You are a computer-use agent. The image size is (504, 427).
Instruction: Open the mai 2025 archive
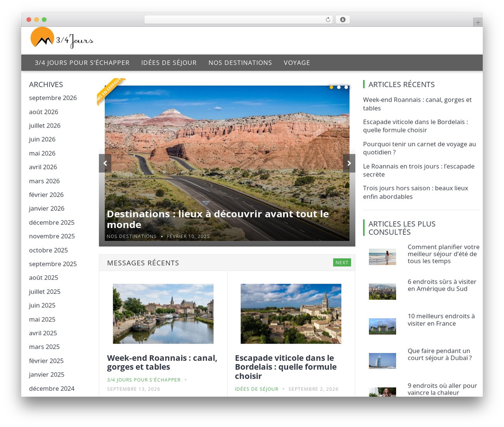coord(42,319)
